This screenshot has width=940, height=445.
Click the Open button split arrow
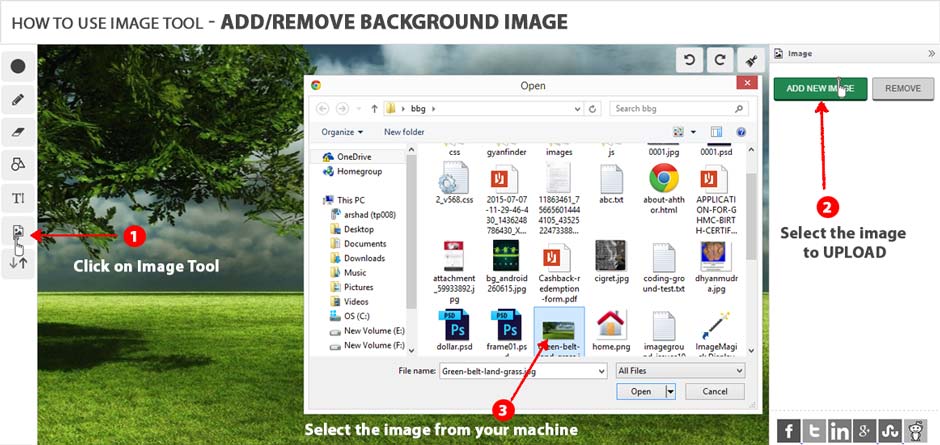tap(670, 392)
